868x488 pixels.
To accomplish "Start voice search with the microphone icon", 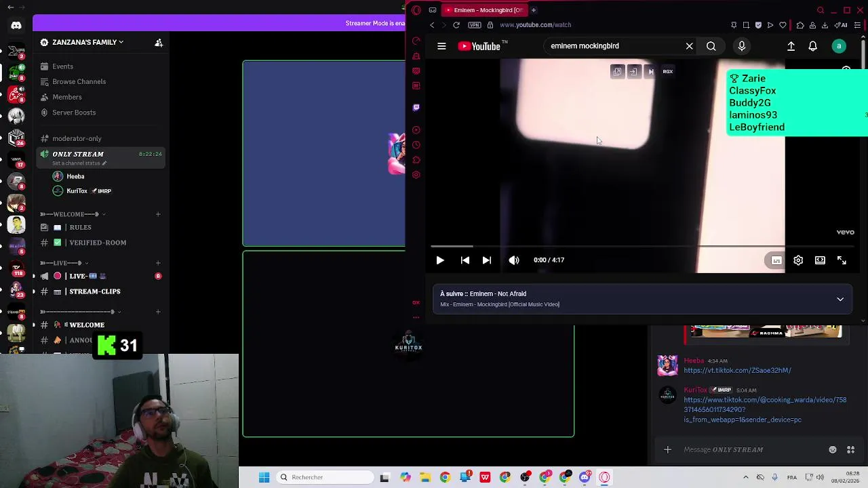I will click(742, 46).
